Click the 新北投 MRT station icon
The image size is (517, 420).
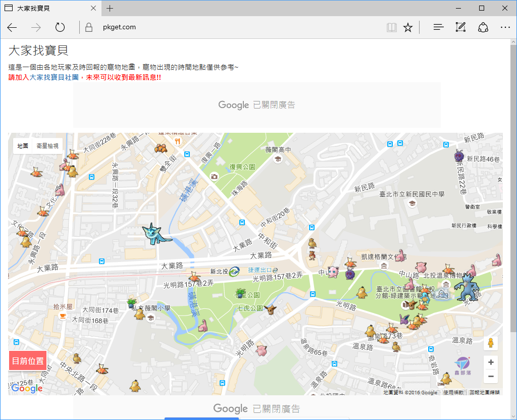234,272
